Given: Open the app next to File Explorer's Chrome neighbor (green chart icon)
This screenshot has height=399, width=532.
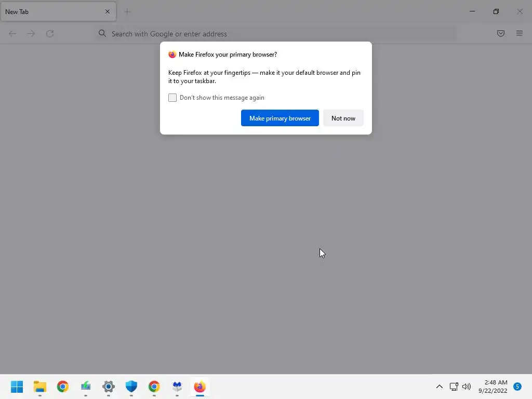Looking at the screenshot, I should pyautogui.click(x=86, y=387).
